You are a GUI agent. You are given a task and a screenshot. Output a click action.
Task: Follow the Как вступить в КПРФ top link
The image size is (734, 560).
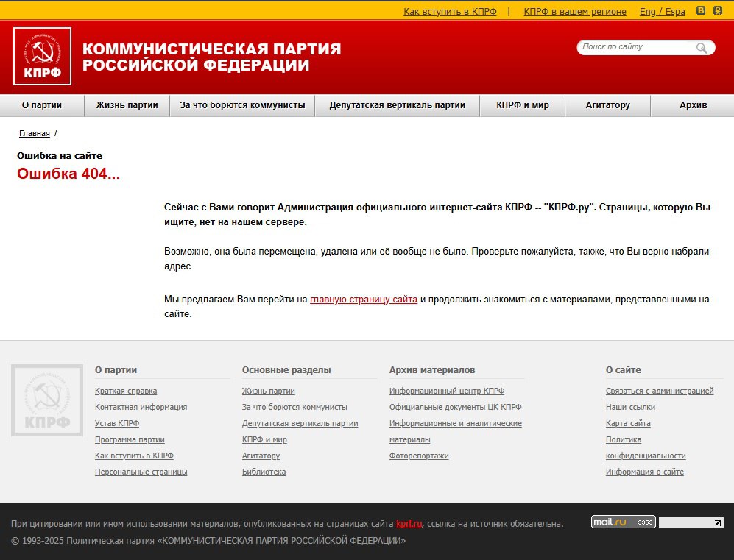(450, 12)
